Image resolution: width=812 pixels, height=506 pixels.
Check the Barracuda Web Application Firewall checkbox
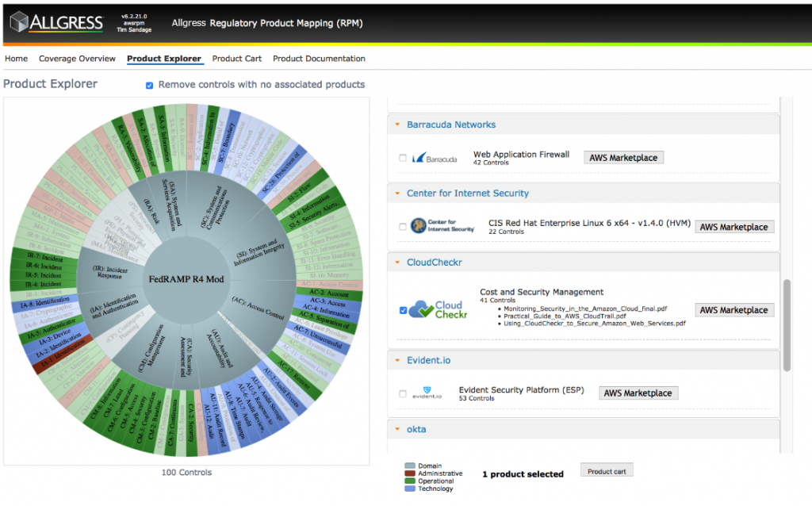[402, 158]
